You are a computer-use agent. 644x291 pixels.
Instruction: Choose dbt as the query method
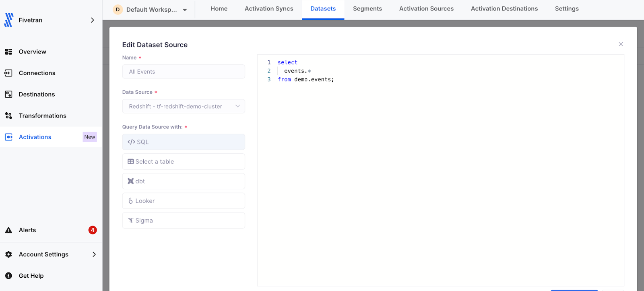tap(184, 181)
